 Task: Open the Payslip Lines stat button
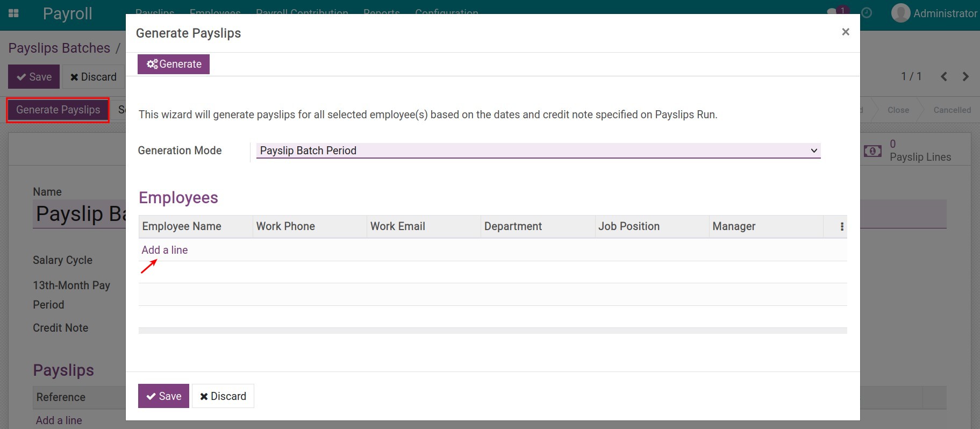(915, 151)
